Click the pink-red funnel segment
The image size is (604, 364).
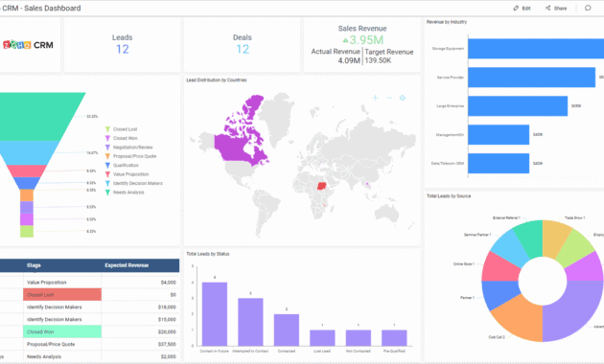(27, 171)
